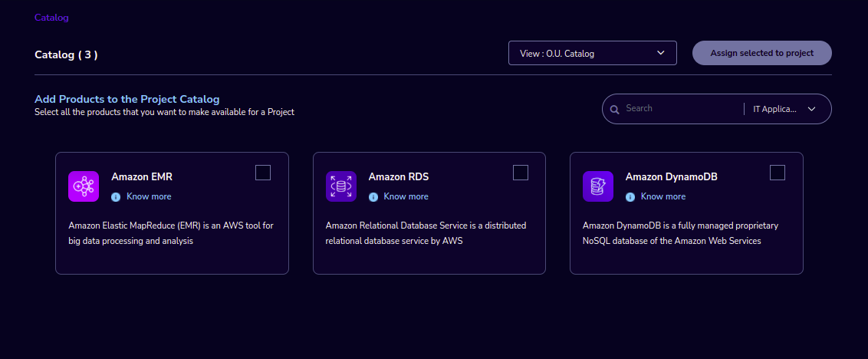Viewport: 868px width, 359px height.
Task: Click the Amazon RDS product icon
Action: 341,186
